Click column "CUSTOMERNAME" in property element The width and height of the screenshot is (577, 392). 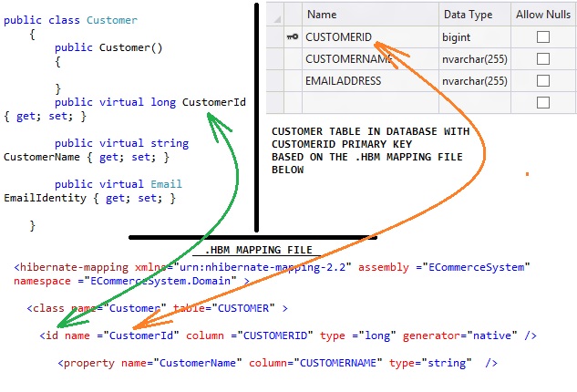338,363
